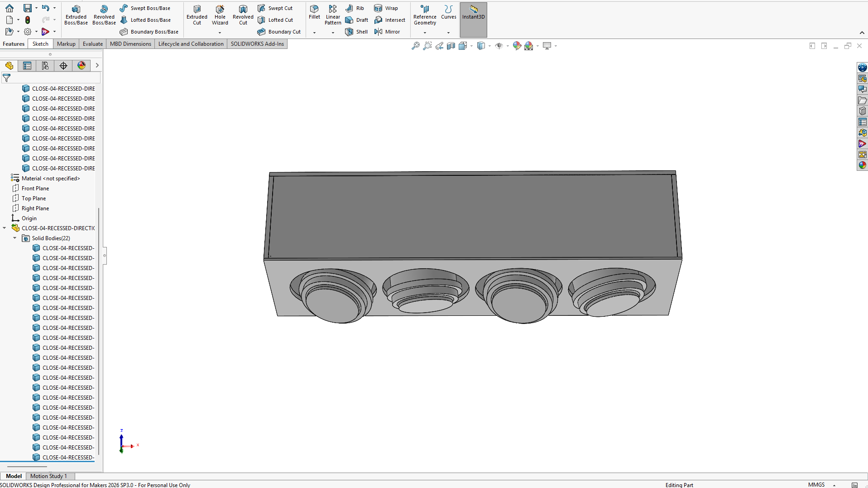Choose the Revolved Boss/Base tool
The height and width of the screenshot is (488, 868).
104,15
